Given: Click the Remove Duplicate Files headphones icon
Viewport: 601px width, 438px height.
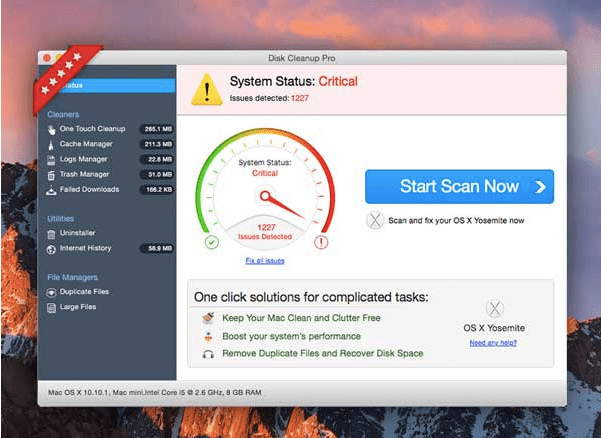Looking at the screenshot, I should [208, 354].
